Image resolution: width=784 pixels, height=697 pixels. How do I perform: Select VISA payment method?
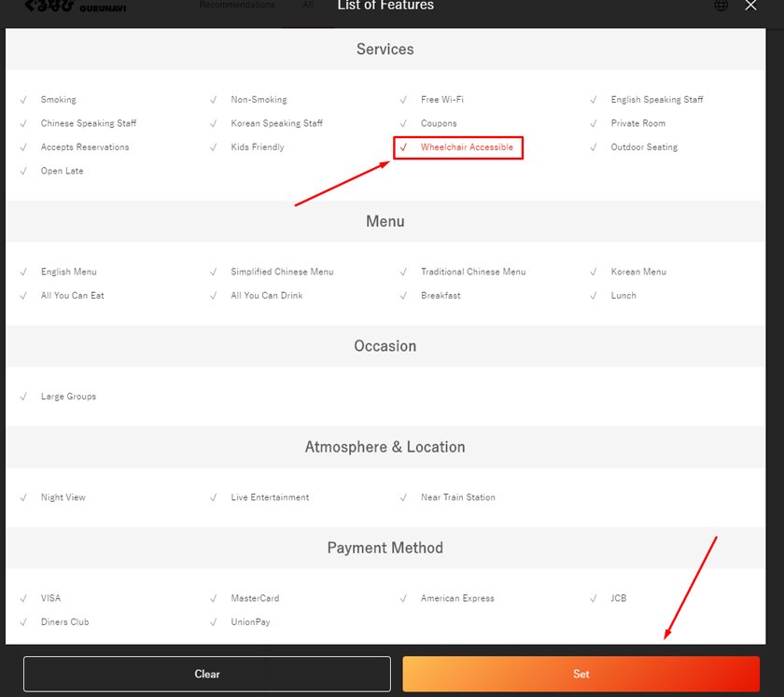[x=40, y=598]
